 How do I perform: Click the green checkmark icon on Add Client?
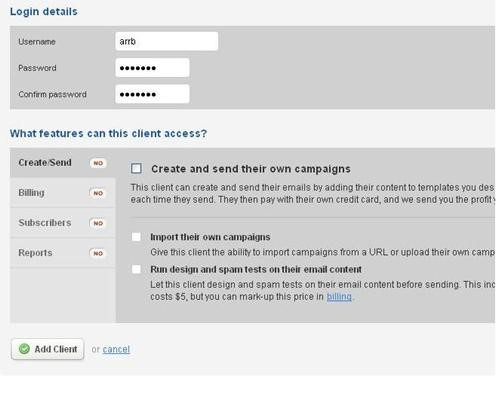click(24, 349)
